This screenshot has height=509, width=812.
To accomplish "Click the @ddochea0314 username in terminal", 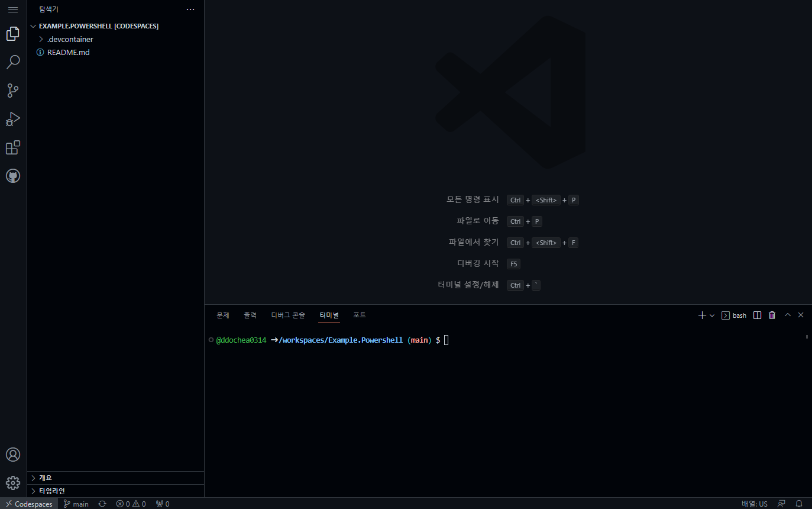I will pyautogui.click(x=241, y=340).
